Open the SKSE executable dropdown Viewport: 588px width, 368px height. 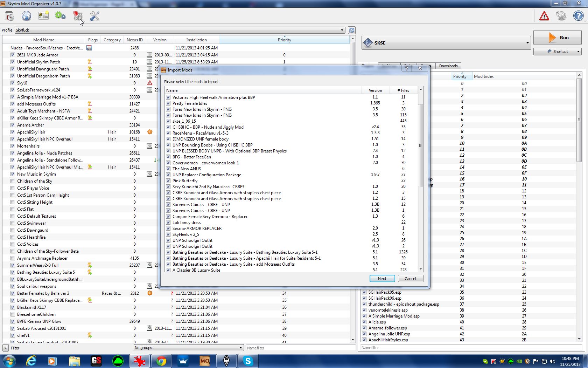coord(446,43)
